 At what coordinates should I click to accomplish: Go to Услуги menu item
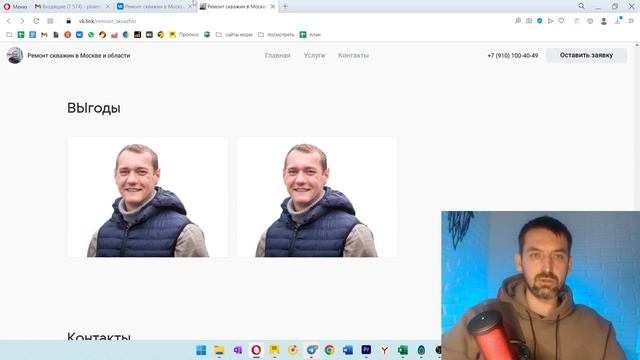coord(314,56)
